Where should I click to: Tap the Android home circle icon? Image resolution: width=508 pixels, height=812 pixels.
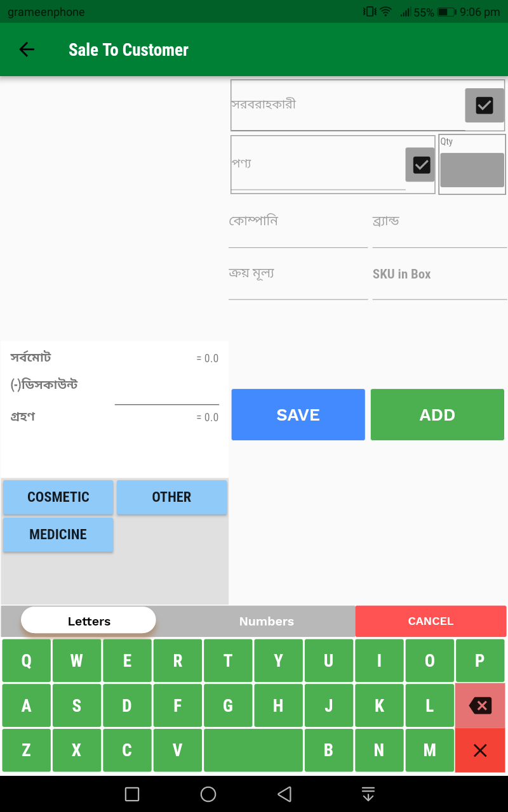(208, 794)
